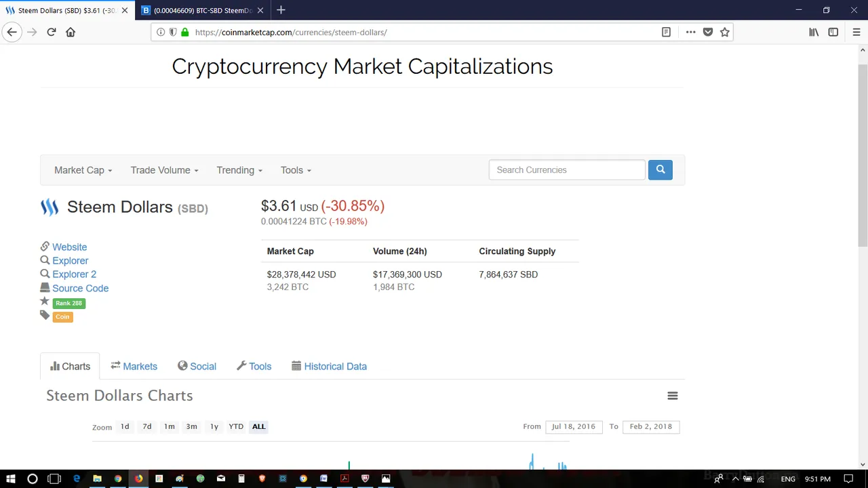Show site information icon in address bar
The width and height of the screenshot is (868, 488).
pos(161,32)
